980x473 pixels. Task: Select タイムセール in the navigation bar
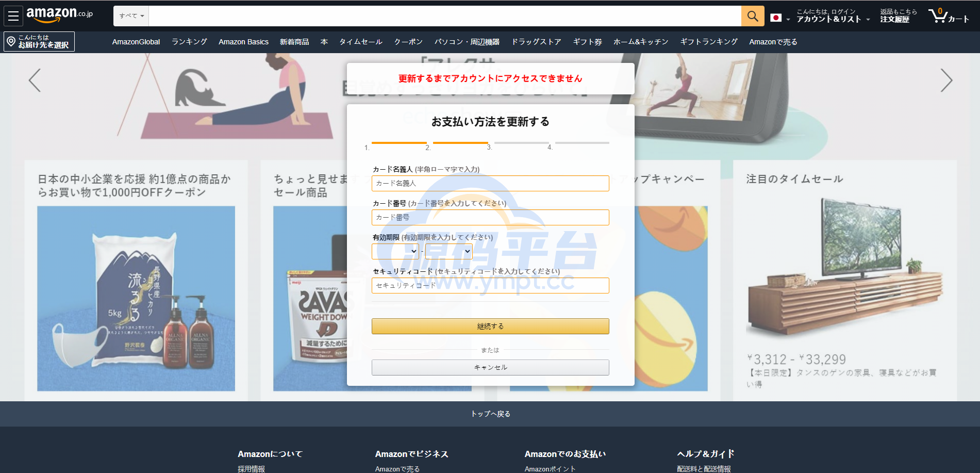click(360, 42)
